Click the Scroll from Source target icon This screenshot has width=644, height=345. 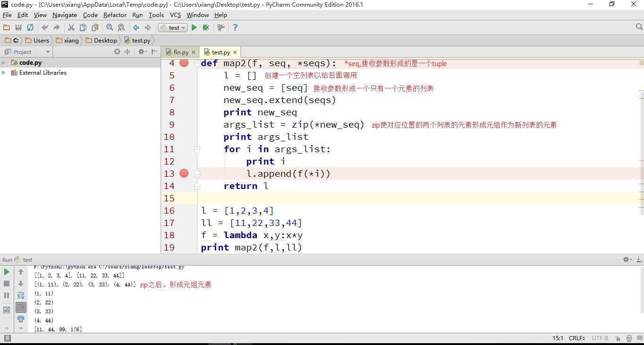coord(117,52)
